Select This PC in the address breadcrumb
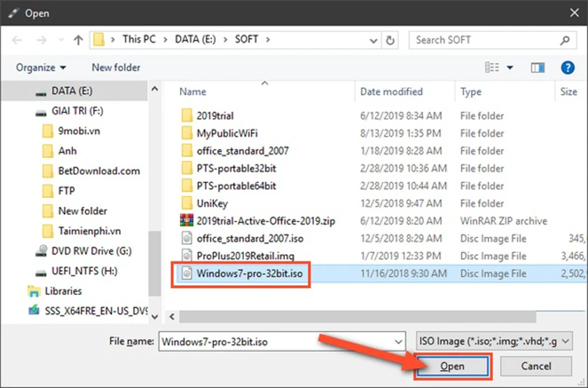Image resolution: width=588 pixels, height=388 pixels. point(139,39)
